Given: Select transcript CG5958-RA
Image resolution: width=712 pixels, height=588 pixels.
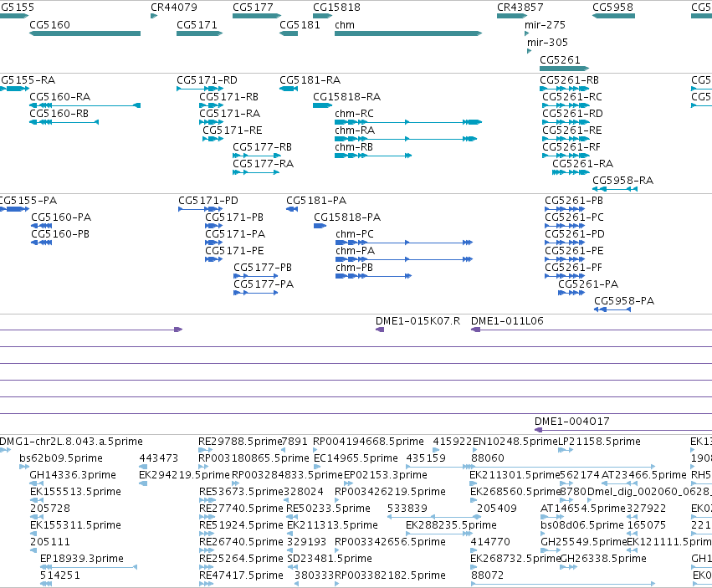Looking at the screenshot, I should 615,189.
